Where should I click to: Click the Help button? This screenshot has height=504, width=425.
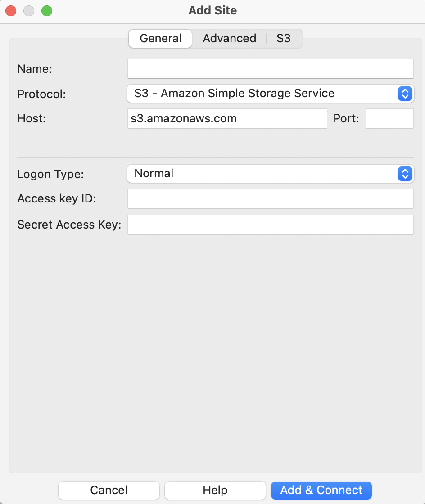pyautogui.click(x=215, y=490)
